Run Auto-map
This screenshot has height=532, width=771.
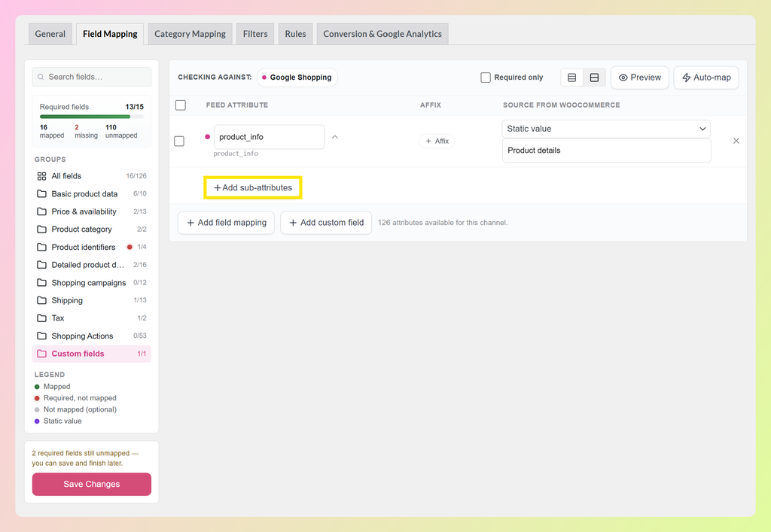click(x=706, y=78)
